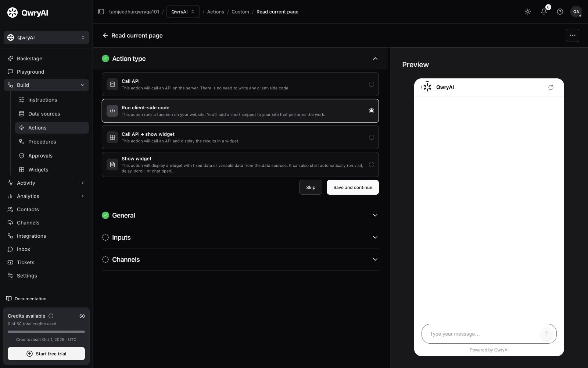
Task: Collapse the Action type section
Action: (375, 59)
